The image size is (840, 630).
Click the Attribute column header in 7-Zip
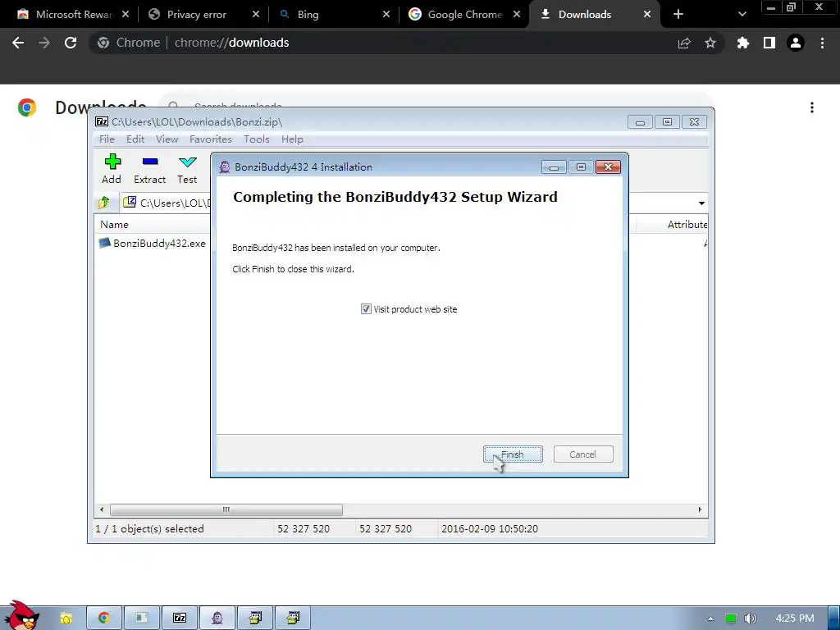687,225
